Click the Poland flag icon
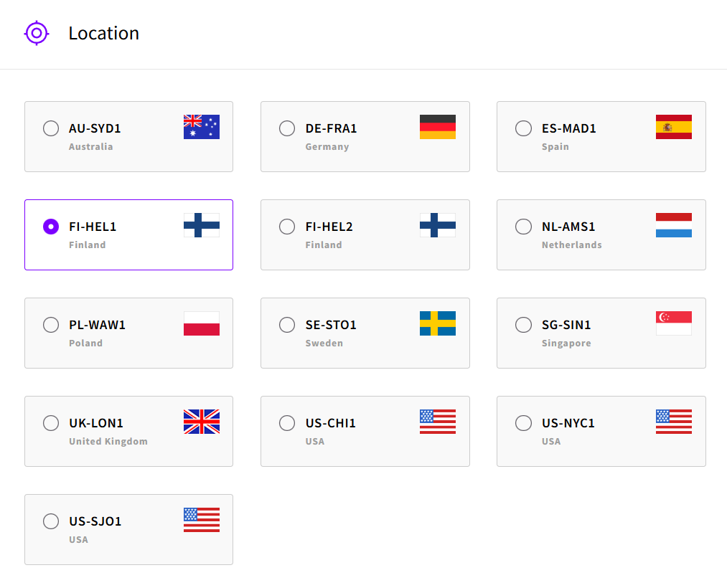The image size is (727, 588). [202, 323]
